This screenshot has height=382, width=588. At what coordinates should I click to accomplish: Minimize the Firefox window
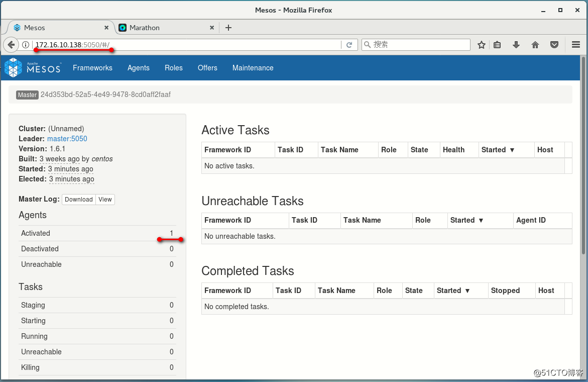543,11
